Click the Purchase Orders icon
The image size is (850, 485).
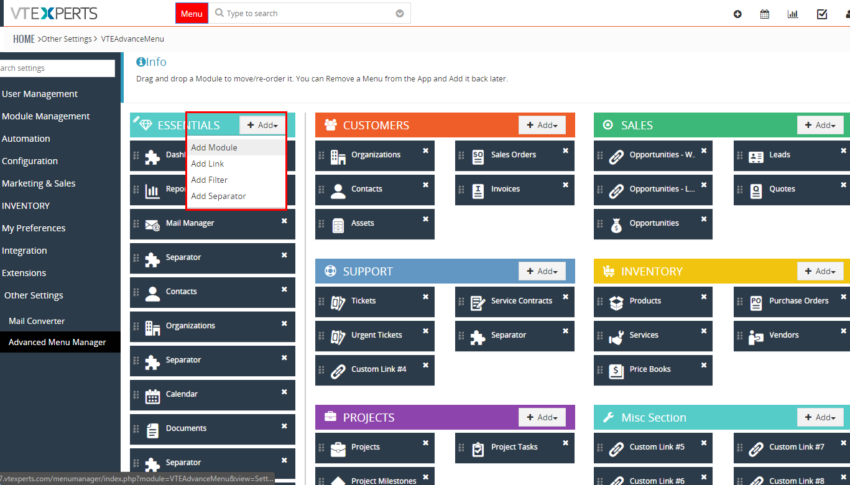(x=756, y=303)
